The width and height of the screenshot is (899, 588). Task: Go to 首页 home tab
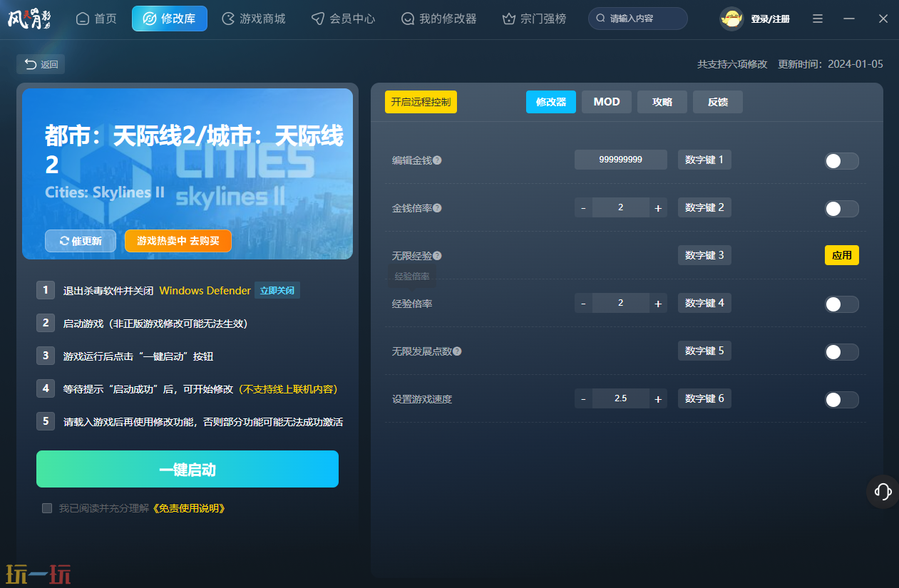point(96,19)
